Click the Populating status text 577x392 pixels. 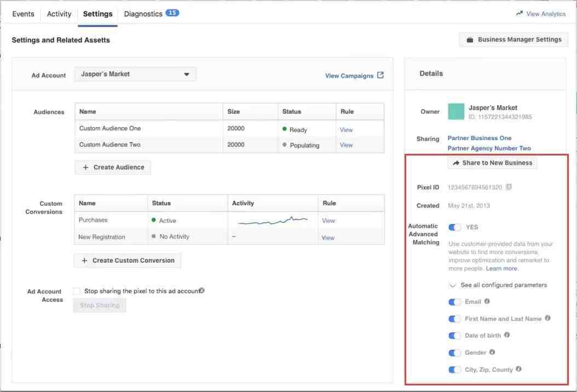coord(305,146)
